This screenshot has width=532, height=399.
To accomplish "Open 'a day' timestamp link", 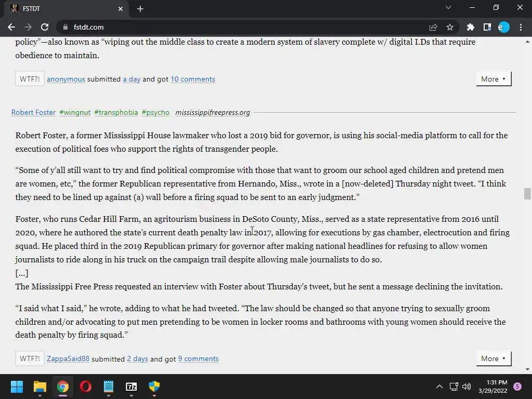I will click(131, 79).
